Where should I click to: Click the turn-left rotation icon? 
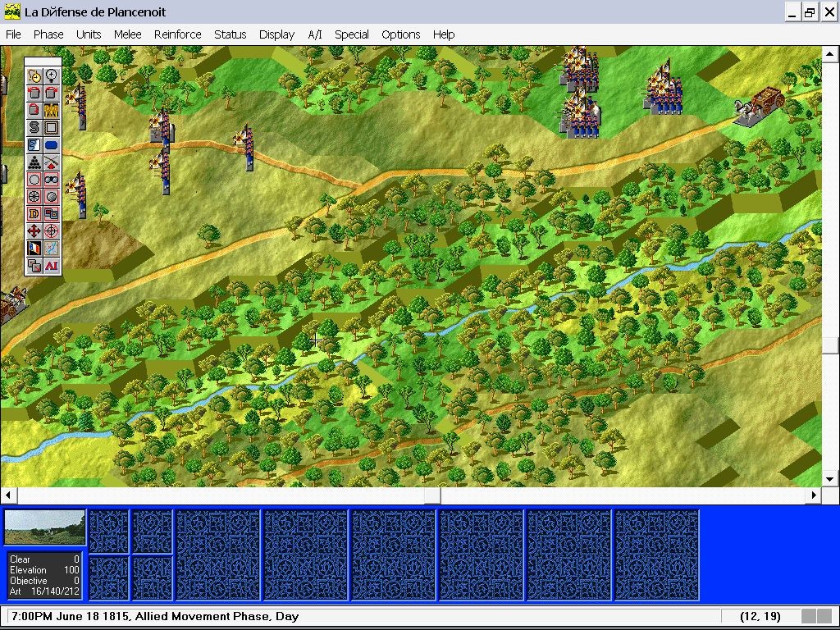point(34,93)
